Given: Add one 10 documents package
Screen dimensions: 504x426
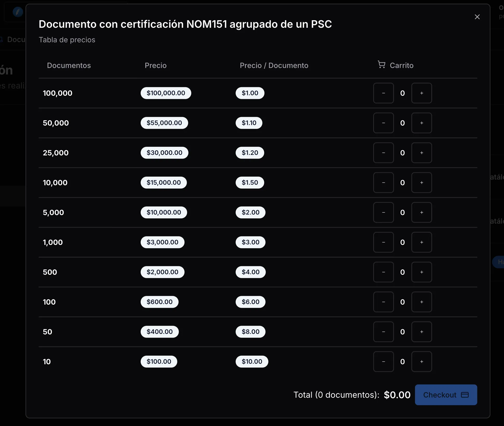Looking at the screenshot, I should (421, 362).
